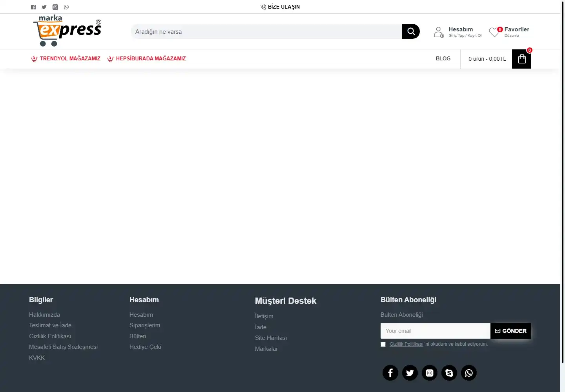Open TRENDYOL MAĞAZAMIZ menu item
The height and width of the screenshot is (392, 565).
(x=66, y=58)
